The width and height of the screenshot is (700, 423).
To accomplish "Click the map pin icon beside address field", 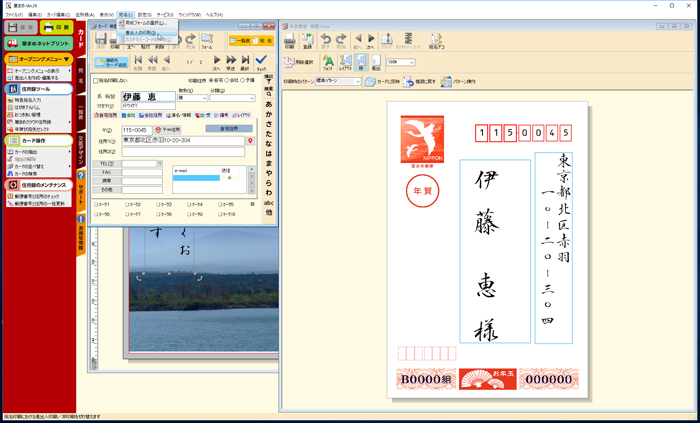I will pyautogui.click(x=251, y=141).
